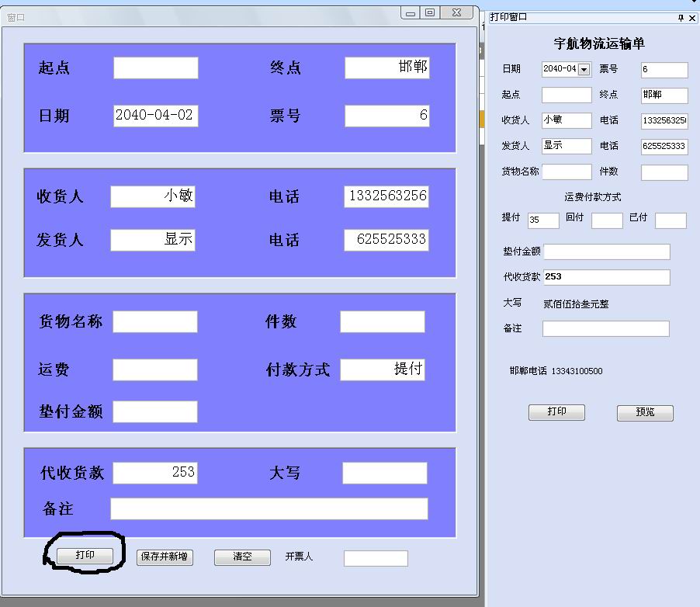Viewport: 700px width, 607px height.
Task: Focus the 收货人 field showing 小敏 in main form
Action: click(x=153, y=196)
